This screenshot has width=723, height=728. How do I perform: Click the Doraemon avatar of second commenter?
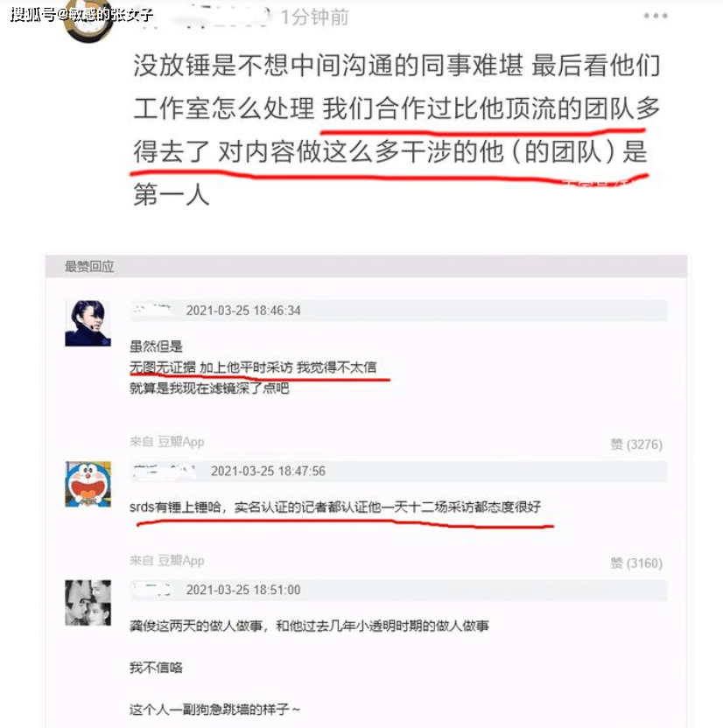(x=88, y=484)
